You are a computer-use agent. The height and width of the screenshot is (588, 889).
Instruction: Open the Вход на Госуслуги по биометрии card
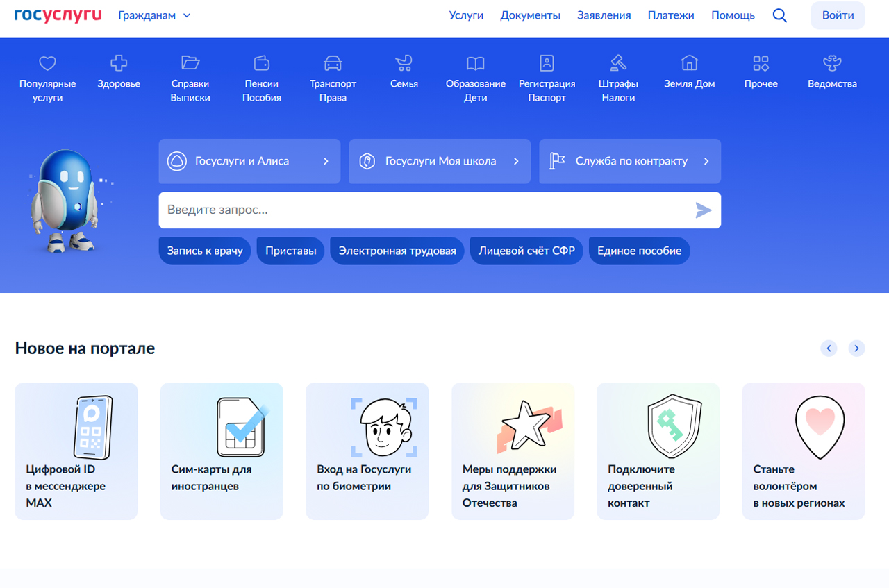pos(367,451)
